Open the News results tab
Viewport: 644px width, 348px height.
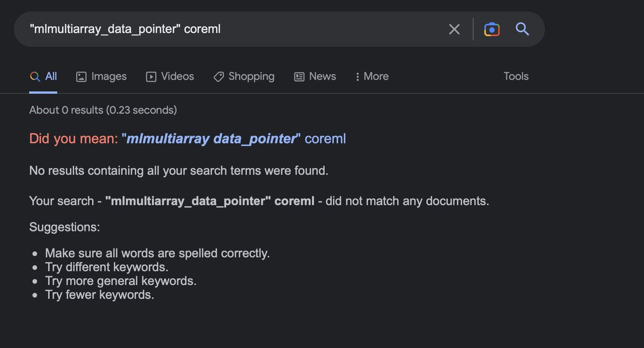[x=315, y=76]
